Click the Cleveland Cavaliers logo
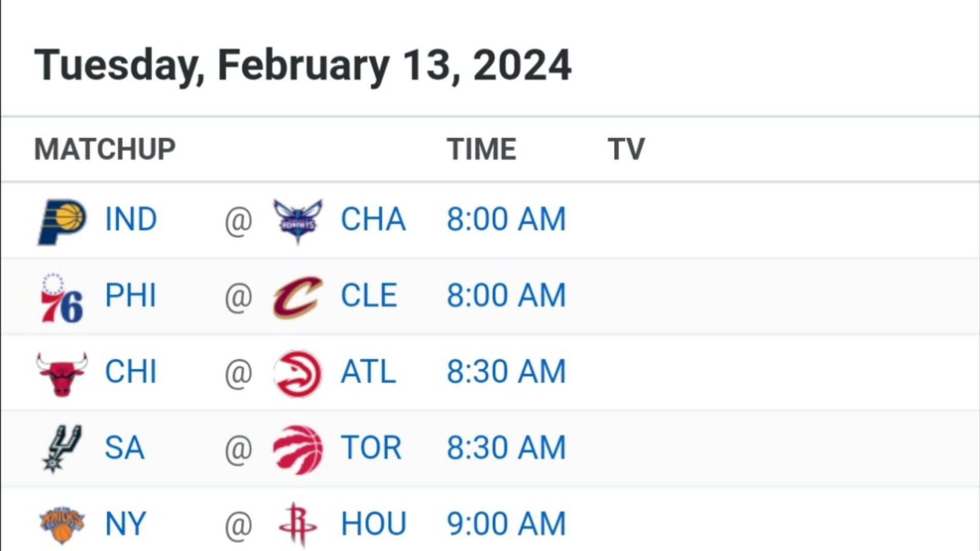 298,297
